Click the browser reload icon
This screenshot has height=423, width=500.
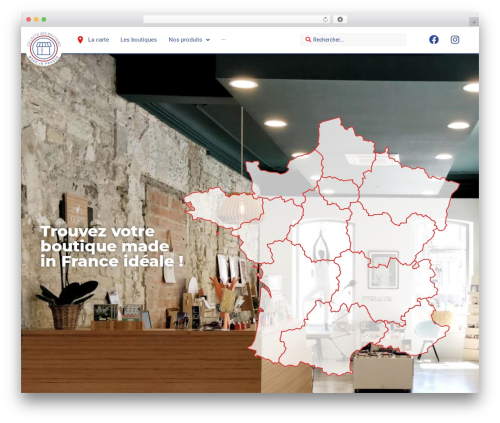325,19
